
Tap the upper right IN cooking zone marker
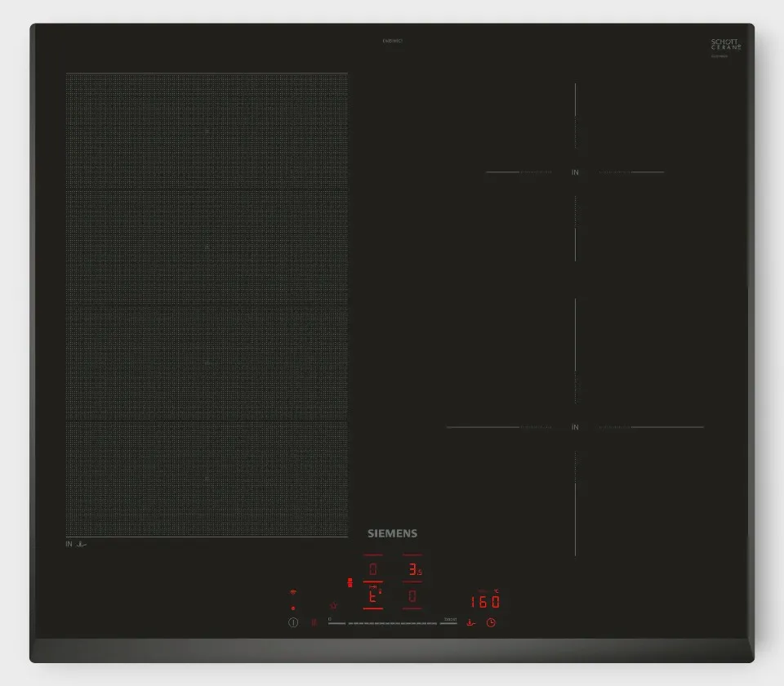[x=575, y=172]
